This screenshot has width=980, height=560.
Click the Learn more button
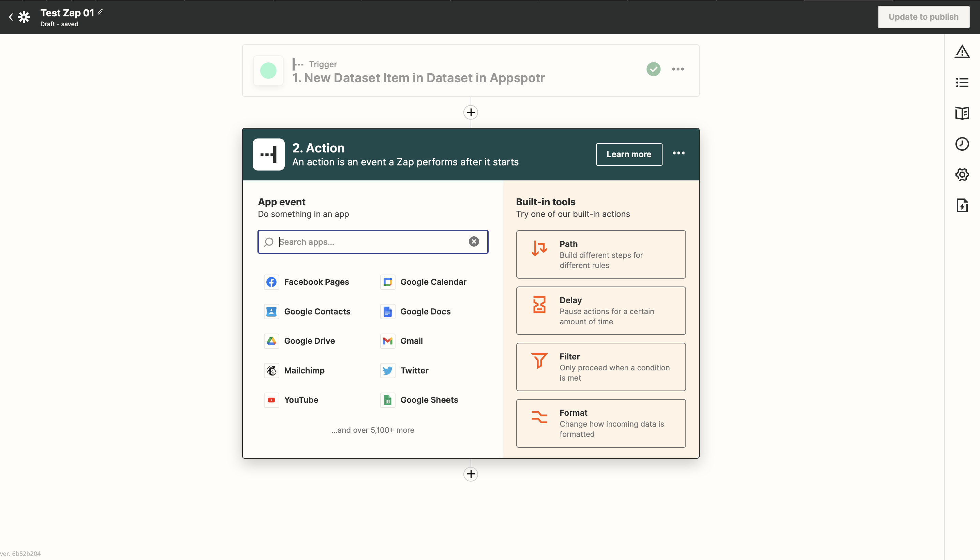[628, 154]
